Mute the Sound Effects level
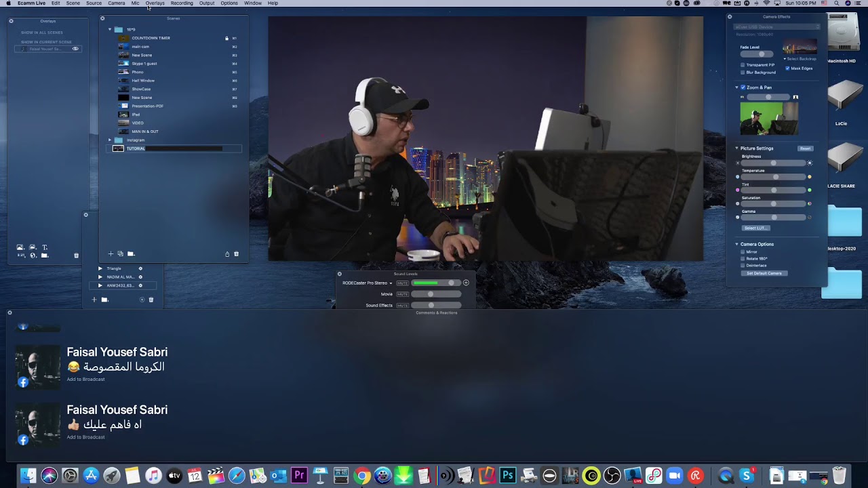The height and width of the screenshot is (488, 868). (x=403, y=306)
